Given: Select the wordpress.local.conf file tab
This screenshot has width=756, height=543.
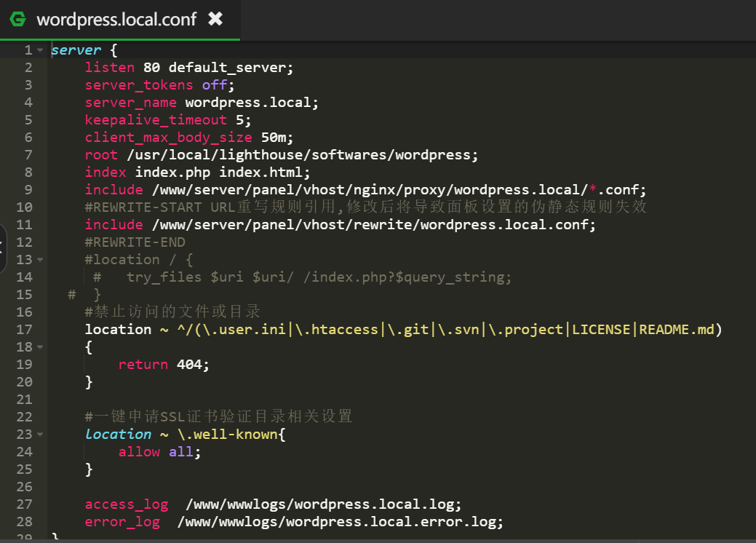Looking at the screenshot, I should point(120,20).
